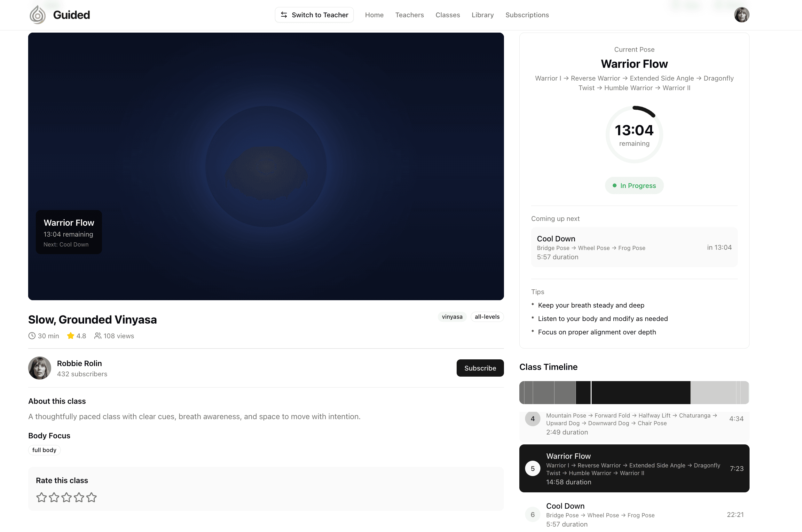This screenshot has height=532, width=802.
Task: Click the user profile avatar in header
Action: click(741, 15)
